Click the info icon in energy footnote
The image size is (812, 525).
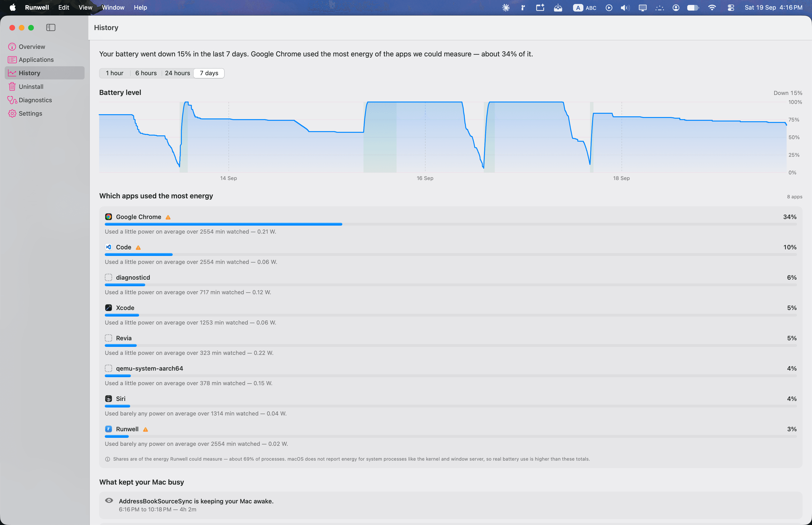click(108, 459)
